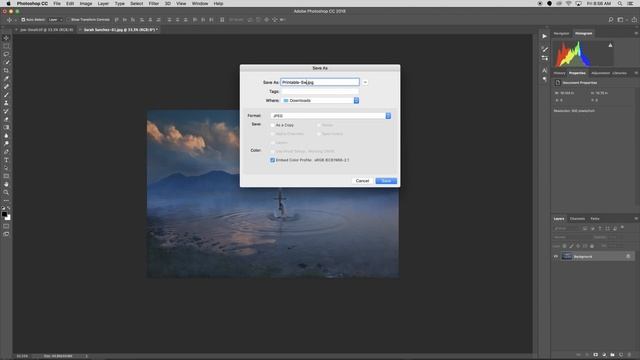Open the Window menu
Screen dimensions: 640x360
(x=200, y=3)
